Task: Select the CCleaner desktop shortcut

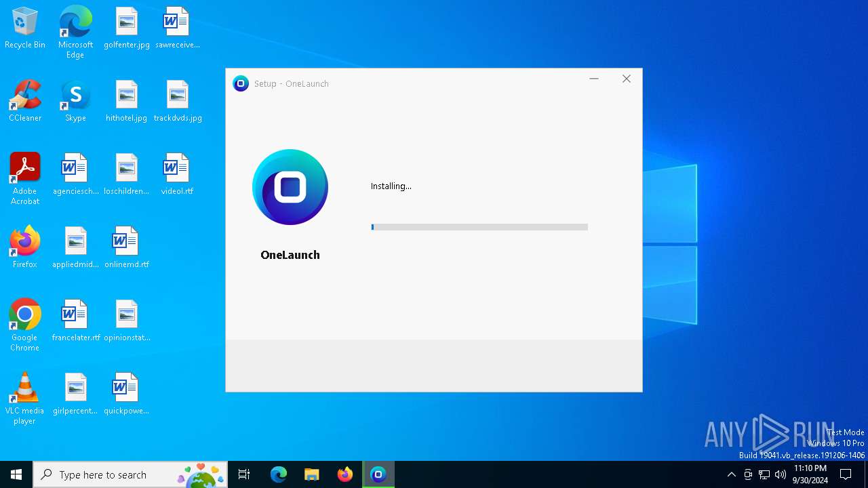Action: coord(25,102)
